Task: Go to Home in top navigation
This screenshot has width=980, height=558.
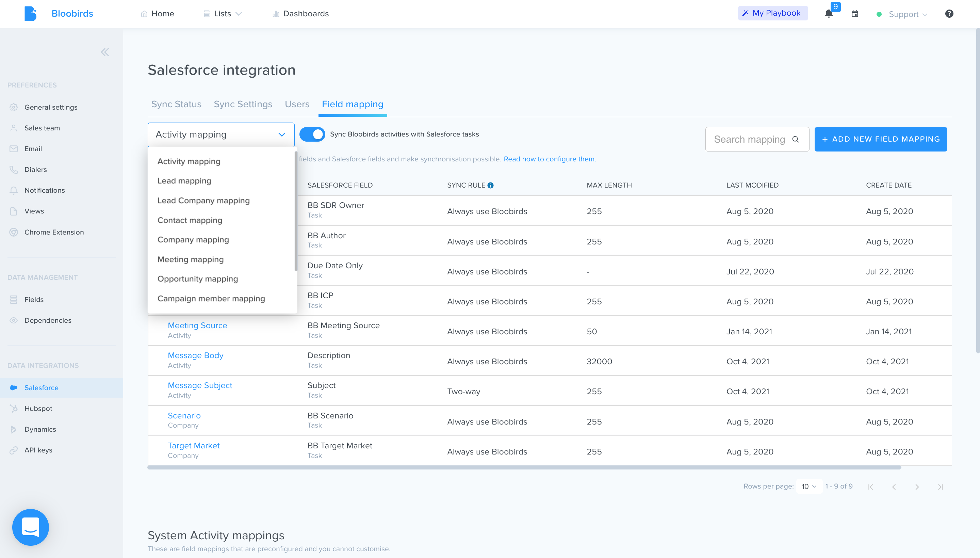Action: (158, 14)
